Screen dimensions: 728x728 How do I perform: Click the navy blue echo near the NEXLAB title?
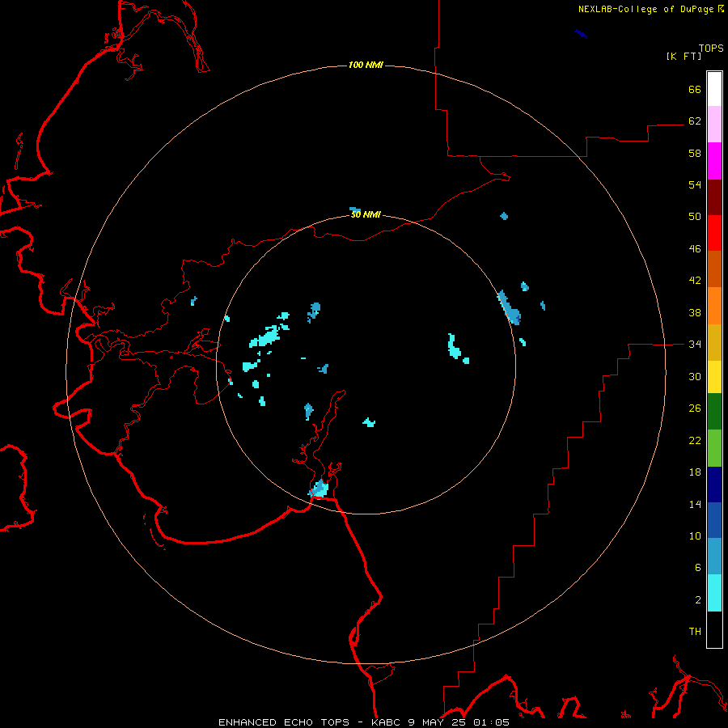[581, 34]
